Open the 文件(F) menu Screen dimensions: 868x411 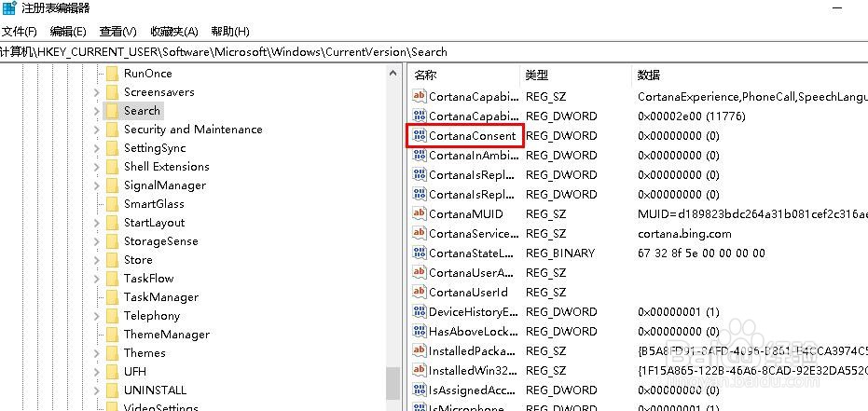click(x=20, y=32)
